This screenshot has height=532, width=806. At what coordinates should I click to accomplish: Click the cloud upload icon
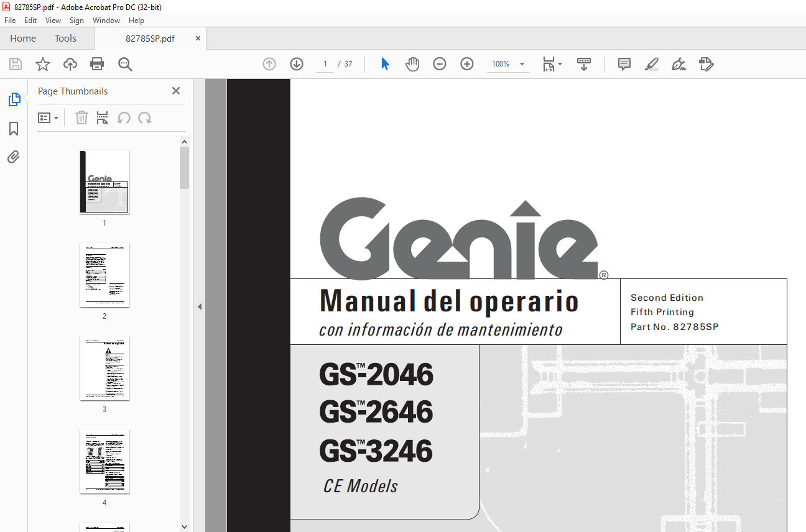click(x=70, y=64)
